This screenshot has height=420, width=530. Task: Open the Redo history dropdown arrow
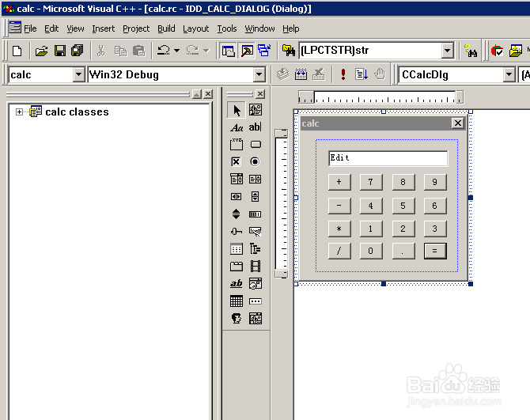pyautogui.click(x=206, y=51)
